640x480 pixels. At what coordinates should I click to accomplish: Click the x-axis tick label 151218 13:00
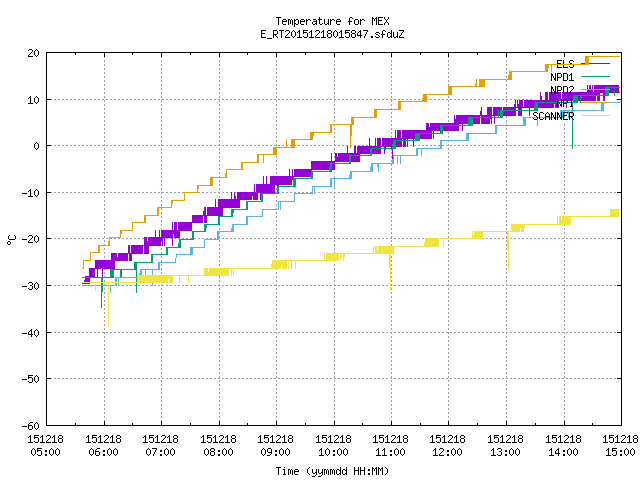point(506,446)
